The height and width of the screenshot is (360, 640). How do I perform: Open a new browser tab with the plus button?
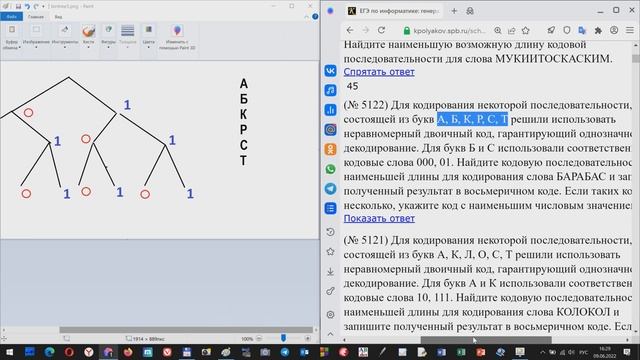tap(454, 11)
